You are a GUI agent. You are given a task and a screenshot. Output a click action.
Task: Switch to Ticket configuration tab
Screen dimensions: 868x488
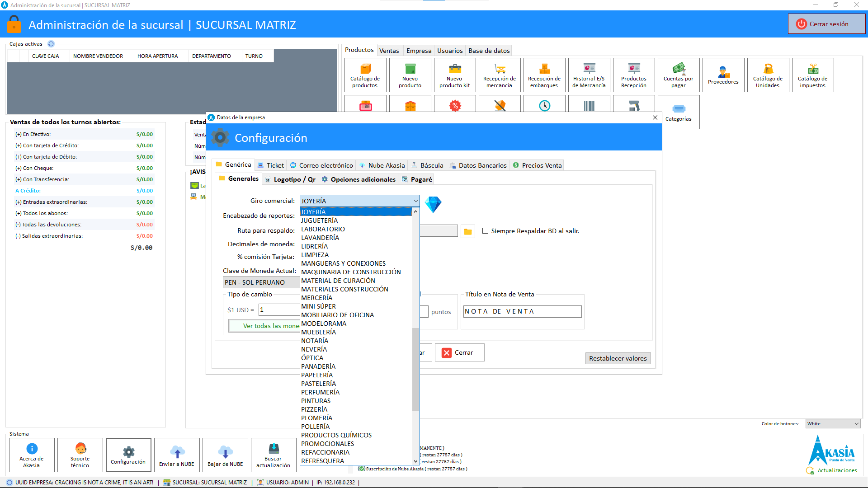[271, 165]
